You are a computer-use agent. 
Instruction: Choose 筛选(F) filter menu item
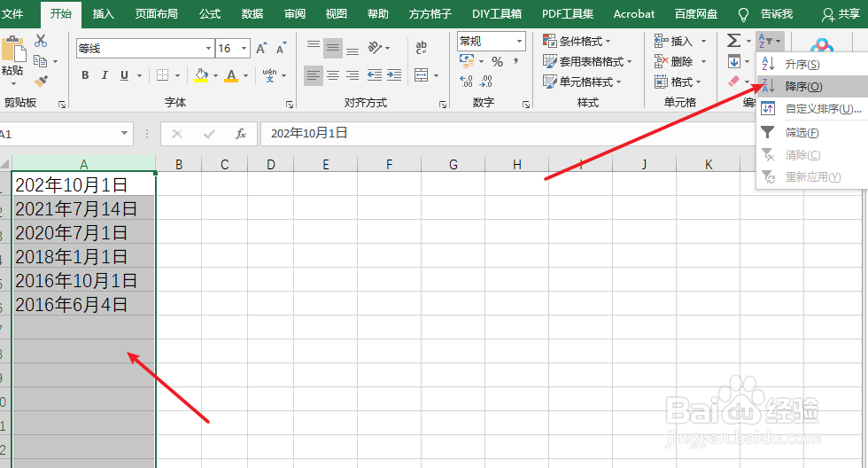tap(811, 132)
